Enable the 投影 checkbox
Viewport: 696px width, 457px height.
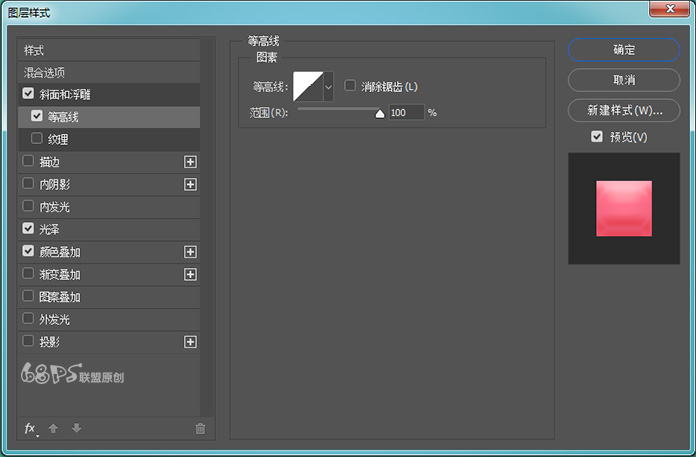28,341
